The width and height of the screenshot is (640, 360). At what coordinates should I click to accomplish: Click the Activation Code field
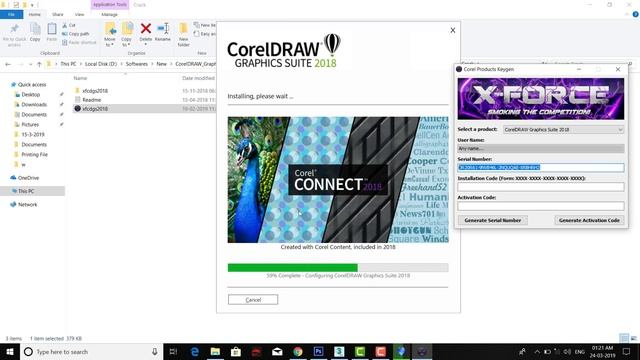click(x=541, y=206)
